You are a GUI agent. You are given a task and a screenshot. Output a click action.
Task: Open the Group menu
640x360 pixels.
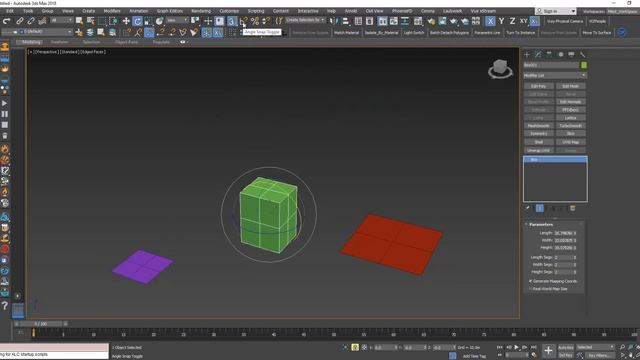47,11
